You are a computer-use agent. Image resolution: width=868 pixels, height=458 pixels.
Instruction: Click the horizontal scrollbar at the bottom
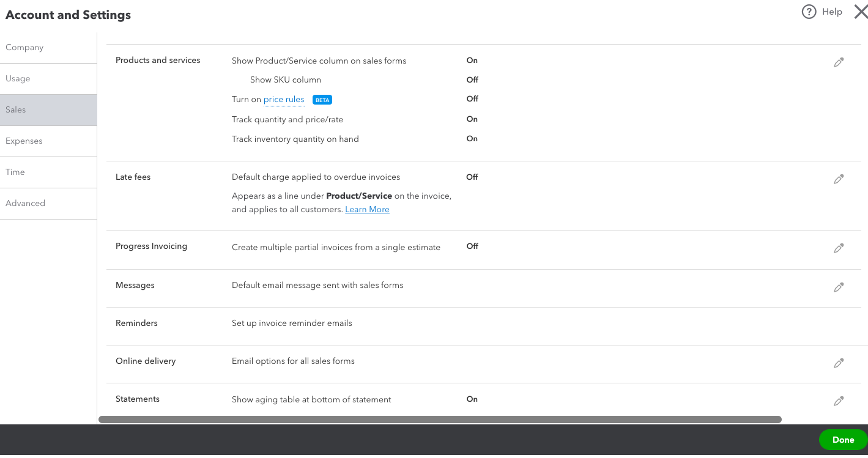click(x=439, y=419)
